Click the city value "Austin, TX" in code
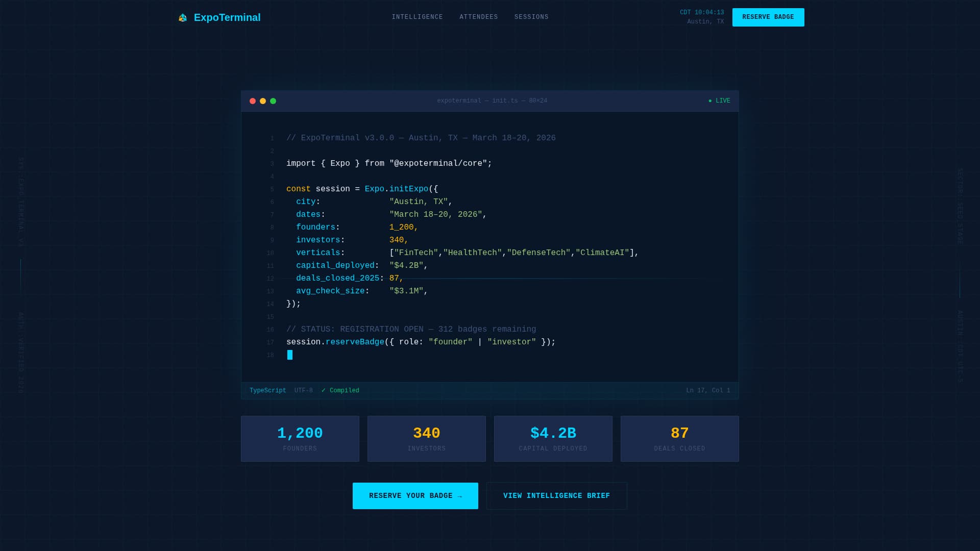 [419, 202]
